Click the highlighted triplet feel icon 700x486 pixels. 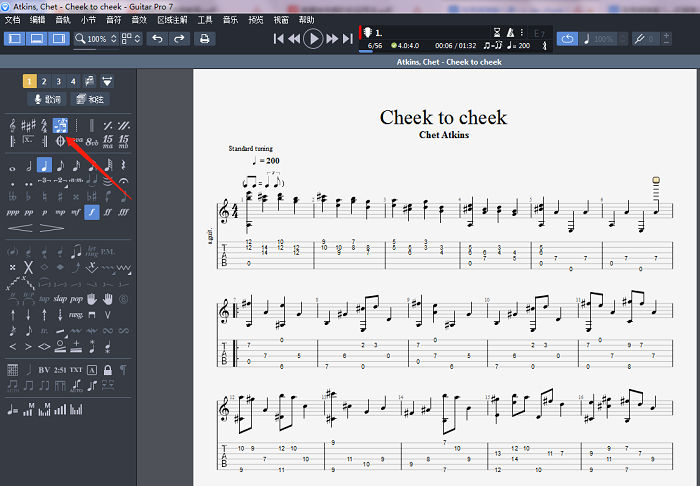[60, 125]
